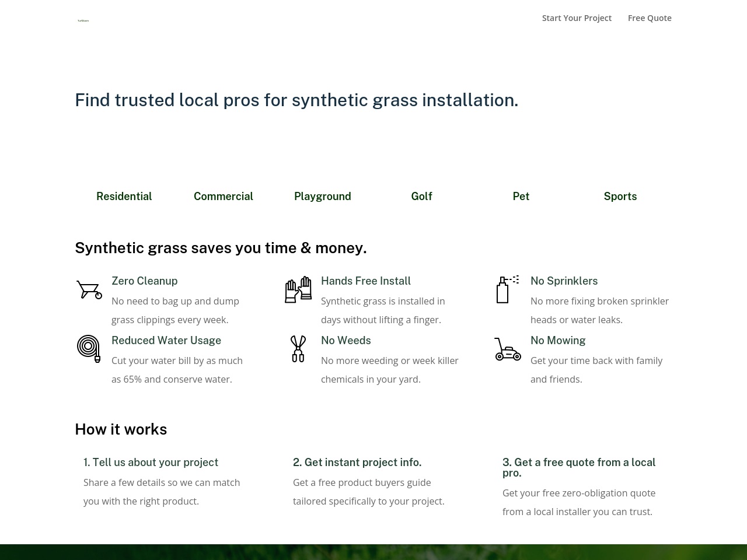Click '2. Get instant project info.' step
Screen dimensions: 747x560
pos(357,463)
